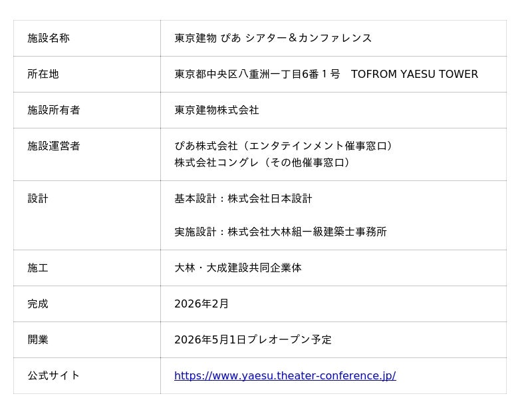Viewport: 532px width, 414px height.
Task: Select the 基本設計：株式会社日本設計 line
Action: (243, 199)
